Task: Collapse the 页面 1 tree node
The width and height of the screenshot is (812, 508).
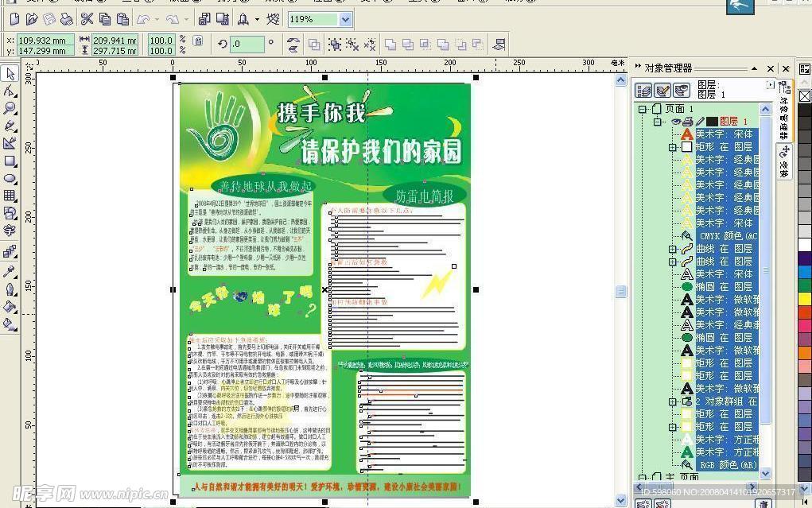Action: pyautogui.click(x=642, y=109)
